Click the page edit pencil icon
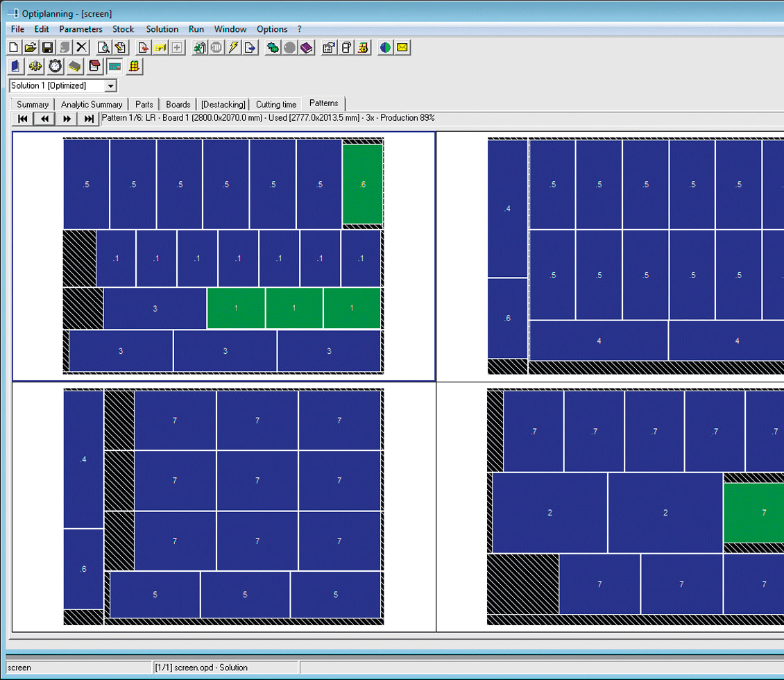This screenshot has height=680, width=784. [x=121, y=47]
